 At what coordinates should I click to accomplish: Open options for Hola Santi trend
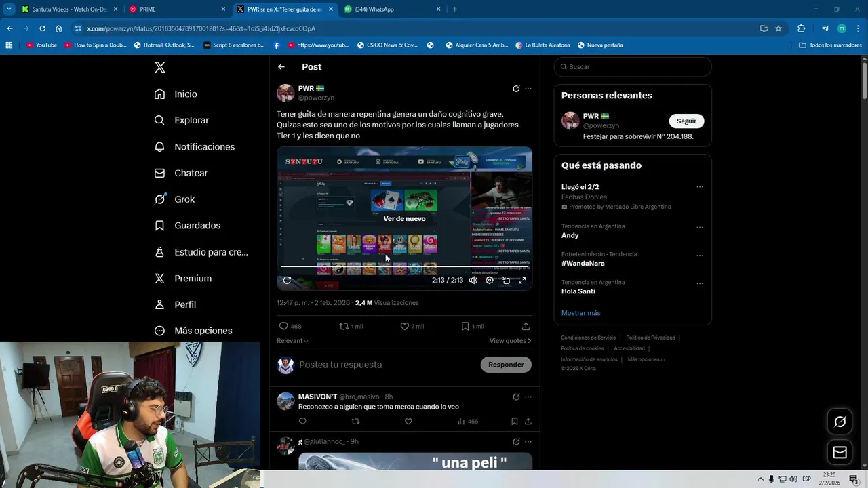pyautogui.click(x=700, y=283)
